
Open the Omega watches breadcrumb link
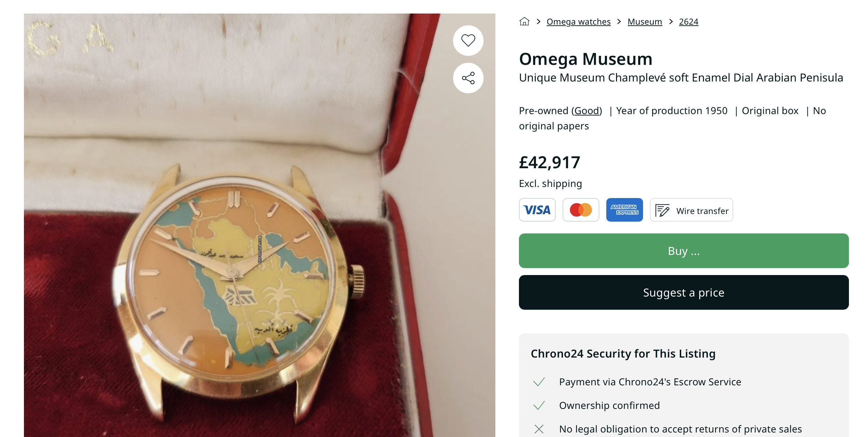[x=578, y=22]
